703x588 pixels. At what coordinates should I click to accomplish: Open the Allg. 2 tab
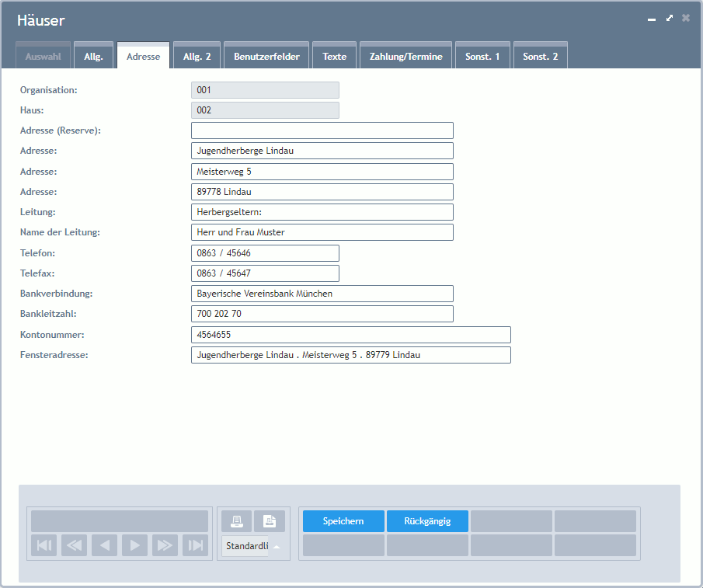click(197, 57)
